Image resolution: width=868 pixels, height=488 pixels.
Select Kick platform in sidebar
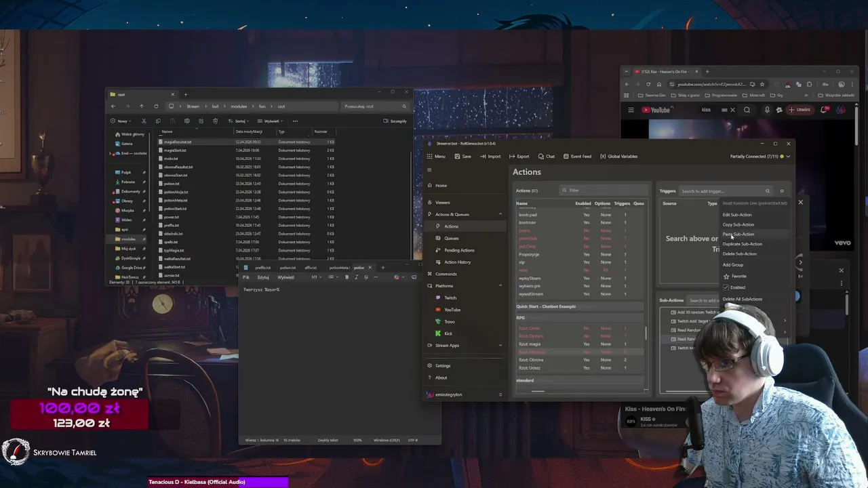448,333
